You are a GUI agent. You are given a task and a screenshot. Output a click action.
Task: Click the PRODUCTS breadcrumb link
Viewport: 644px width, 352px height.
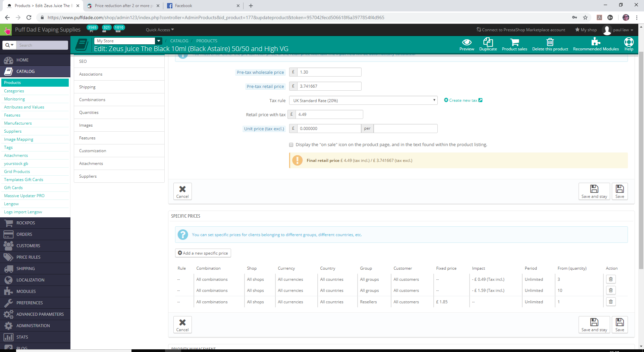[207, 41]
